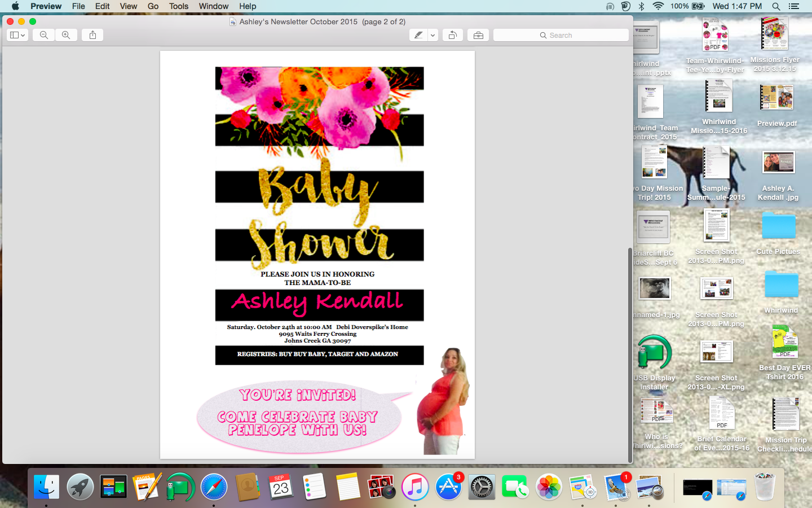Open the App Store dock icon
Viewport: 812px width, 508px height.
coord(449,487)
